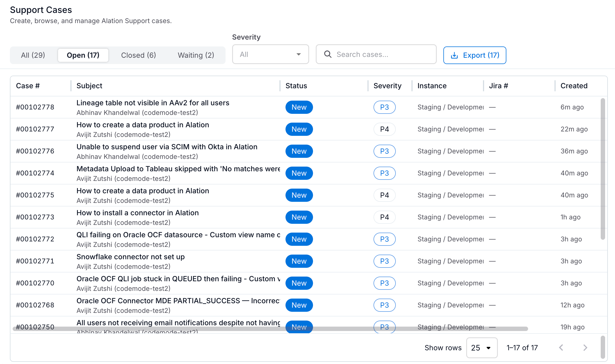Screen dimensions: 615x364
Task: Open the Severity filter dropdown
Action: (x=270, y=54)
